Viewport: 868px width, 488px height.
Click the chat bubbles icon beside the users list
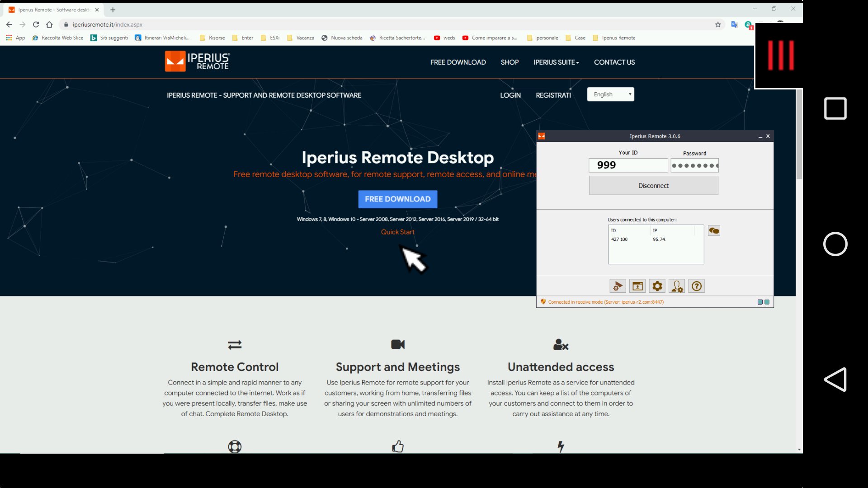713,230
